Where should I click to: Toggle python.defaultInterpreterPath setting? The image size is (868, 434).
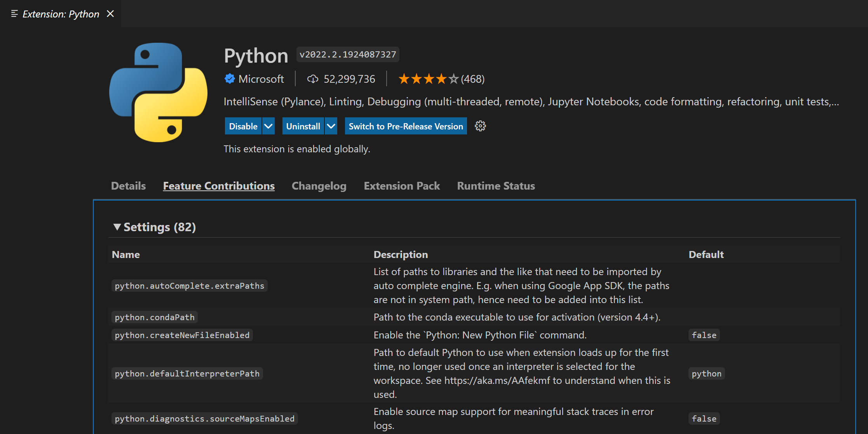click(188, 373)
